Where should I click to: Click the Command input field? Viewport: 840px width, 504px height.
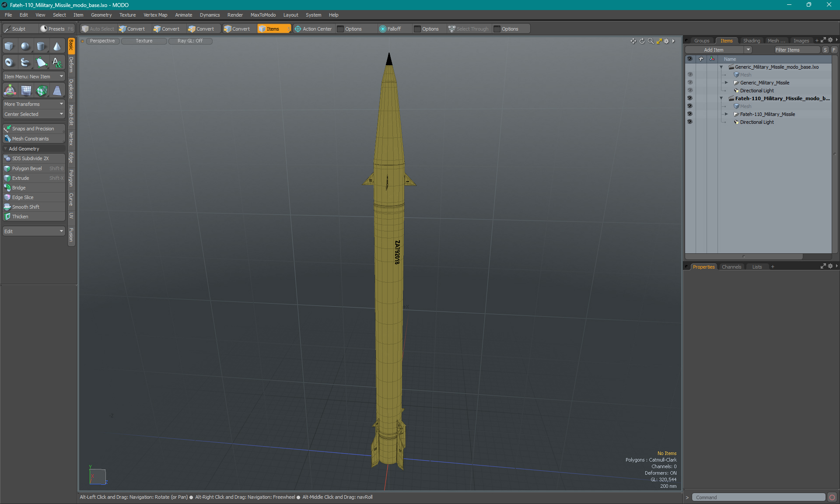[x=759, y=497]
